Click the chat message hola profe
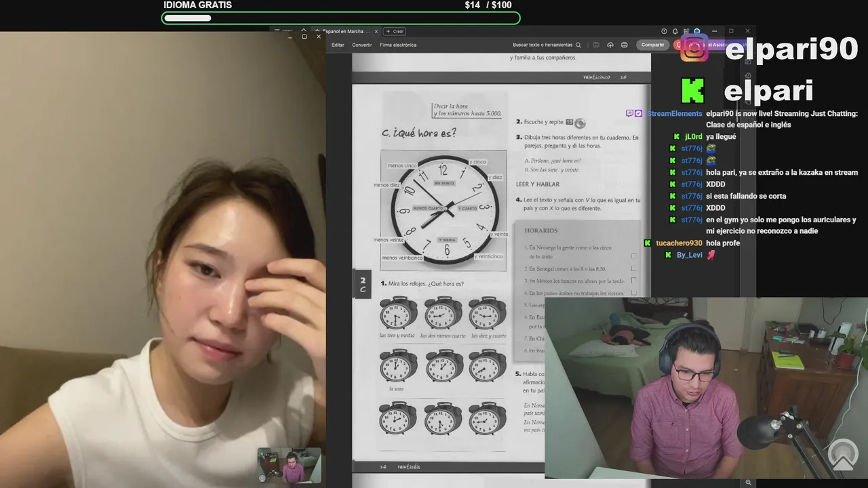This screenshot has width=868, height=488. [x=723, y=243]
